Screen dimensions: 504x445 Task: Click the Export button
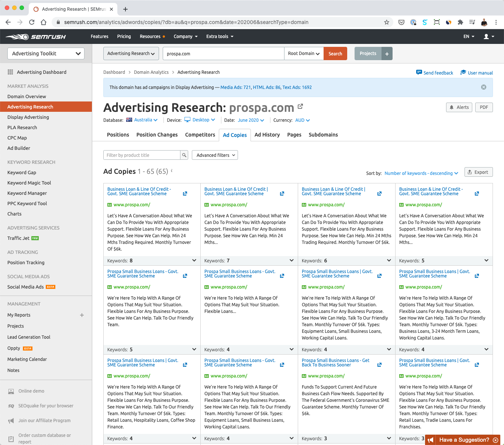479,172
